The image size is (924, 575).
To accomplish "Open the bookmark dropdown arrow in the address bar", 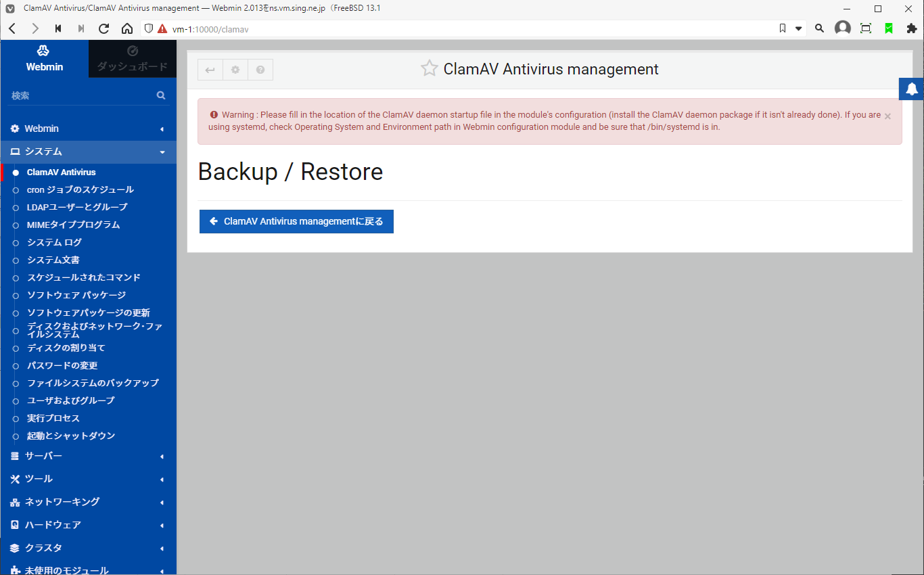I will pos(798,28).
